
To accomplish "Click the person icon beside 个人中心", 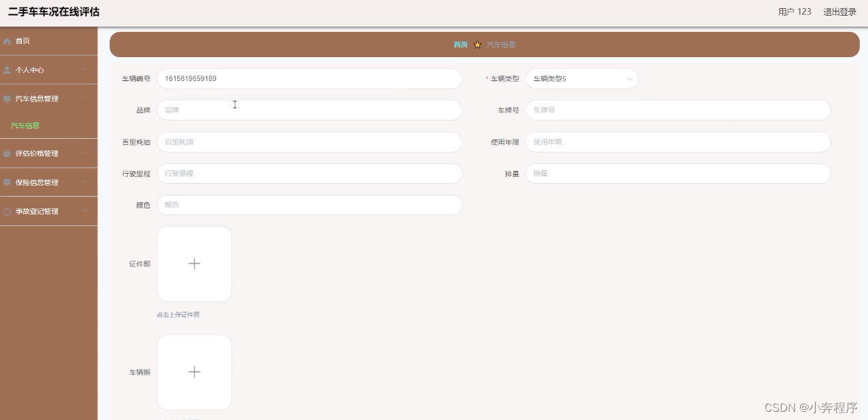I will pos(7,70).
